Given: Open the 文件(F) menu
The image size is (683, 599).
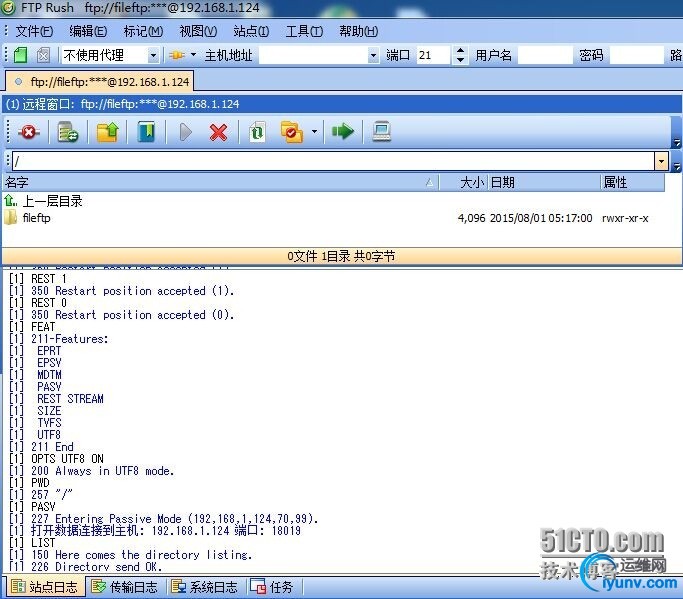Looking at the screenshot, I should [34, 31].
